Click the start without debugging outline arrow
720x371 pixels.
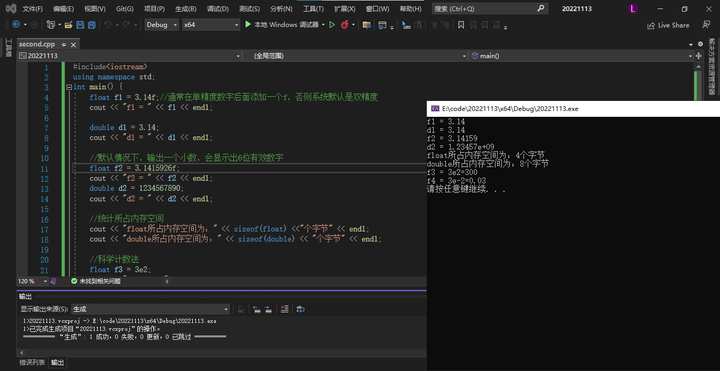click(332, 25)
